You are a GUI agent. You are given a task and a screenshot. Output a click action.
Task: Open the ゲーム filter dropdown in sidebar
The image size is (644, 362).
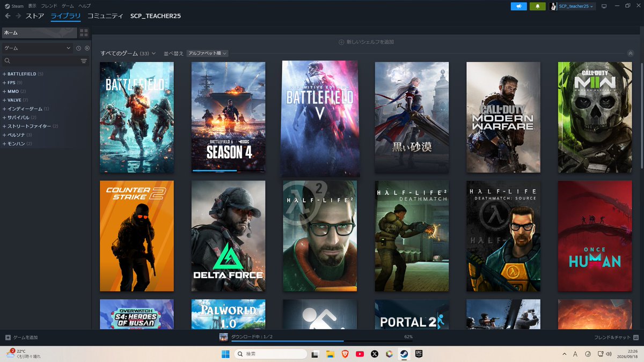pos(38,48)
